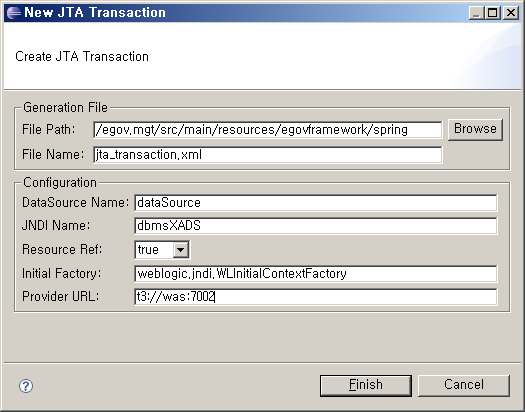Screen dimensions: 525x412
Task: Confirm the wizard with Finish
Action: (366, 385)
